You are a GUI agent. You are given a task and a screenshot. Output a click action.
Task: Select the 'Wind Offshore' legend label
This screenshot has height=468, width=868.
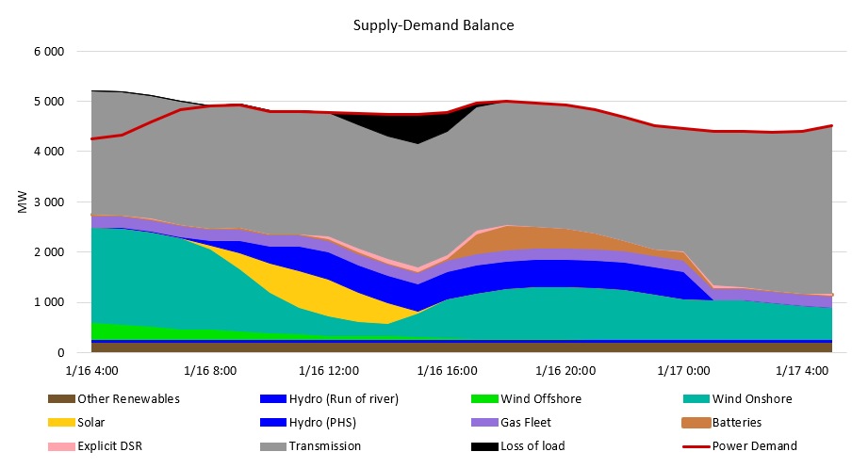coord(541,399)
